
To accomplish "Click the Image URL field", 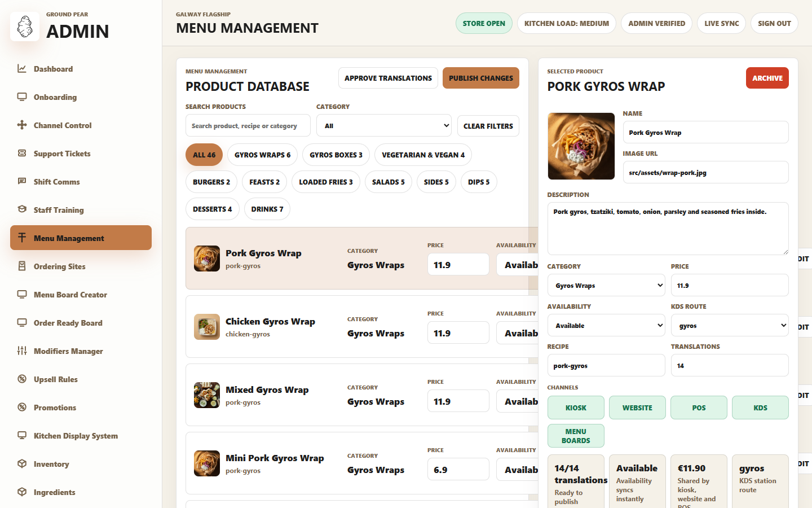I will click(705, 173).
